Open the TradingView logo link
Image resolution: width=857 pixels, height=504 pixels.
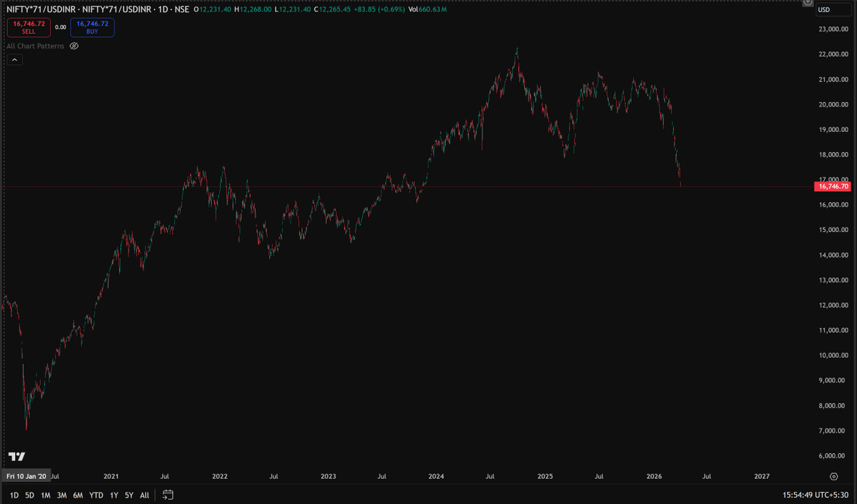point(16,456)
